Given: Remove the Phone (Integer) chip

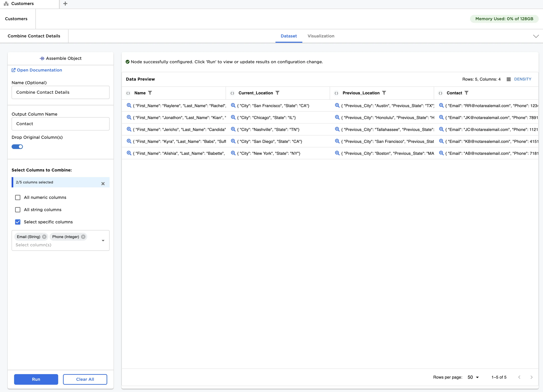Looking at the screenshot, I should click(x=83, y=237).
